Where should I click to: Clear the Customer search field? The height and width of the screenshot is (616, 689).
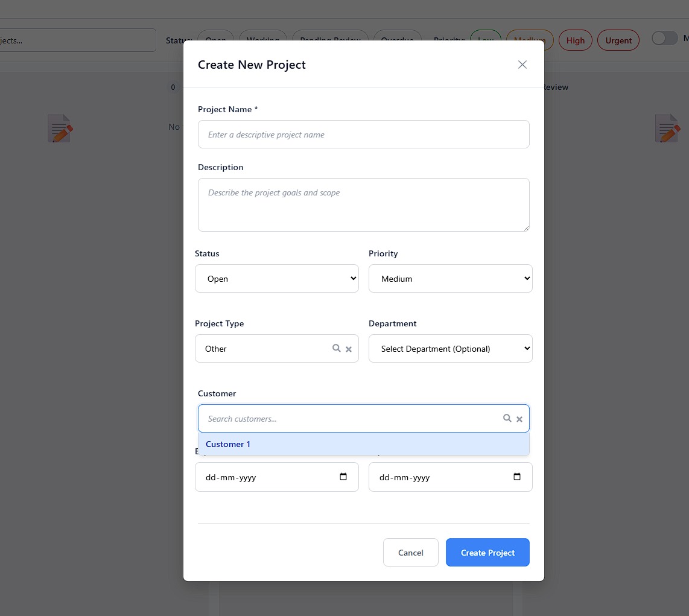pos(519,419)
